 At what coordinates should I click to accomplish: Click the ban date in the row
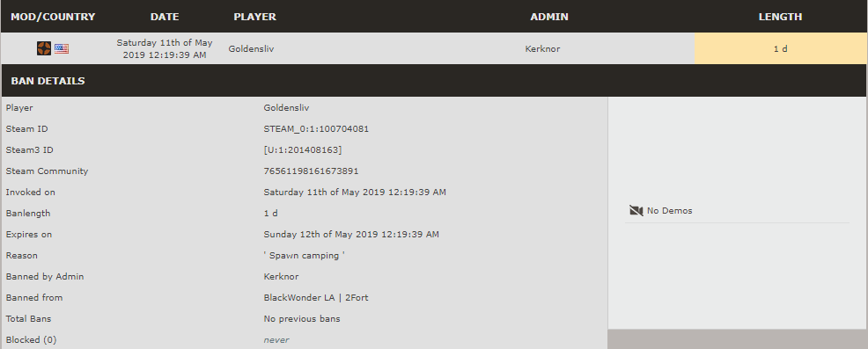click(x=165, y=48)
